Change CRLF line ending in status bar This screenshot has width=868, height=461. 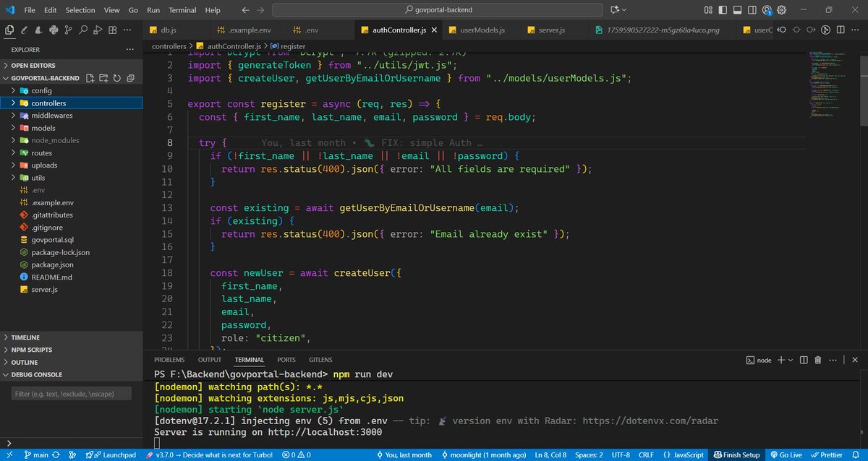coord(646,455)
